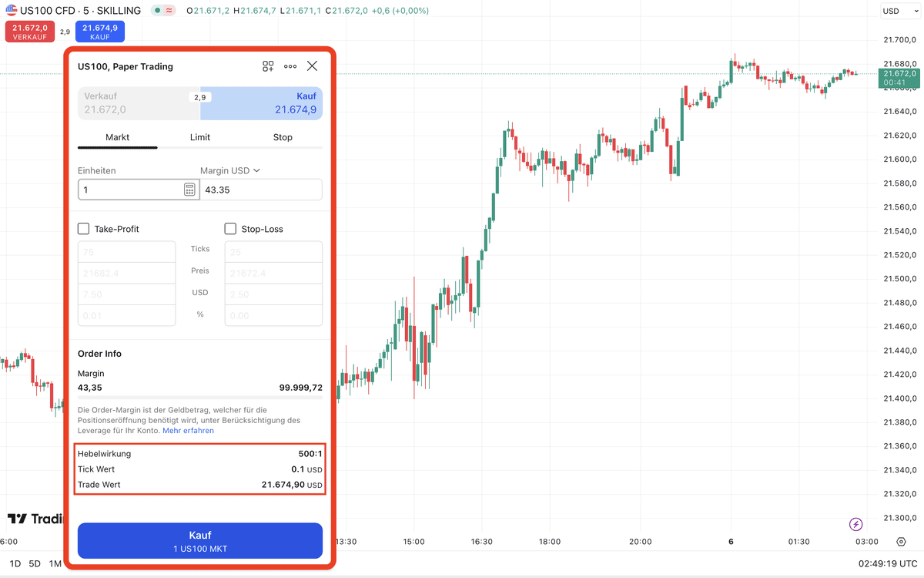Click the Take-Profit percent field 0.01
The width and height of the screenshot is (924, 578).
tap(127, 315)
